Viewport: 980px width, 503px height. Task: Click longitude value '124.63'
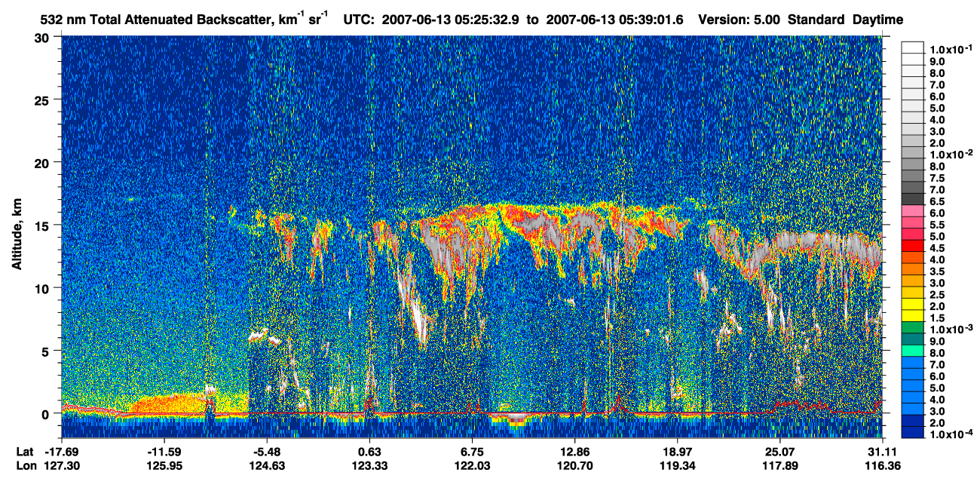[x=267, y=466]
